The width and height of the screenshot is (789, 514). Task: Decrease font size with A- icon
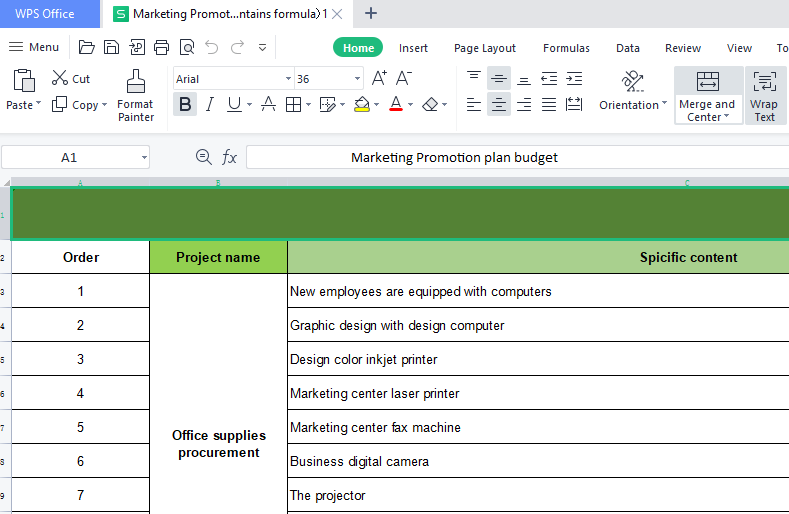pos(404,79)
